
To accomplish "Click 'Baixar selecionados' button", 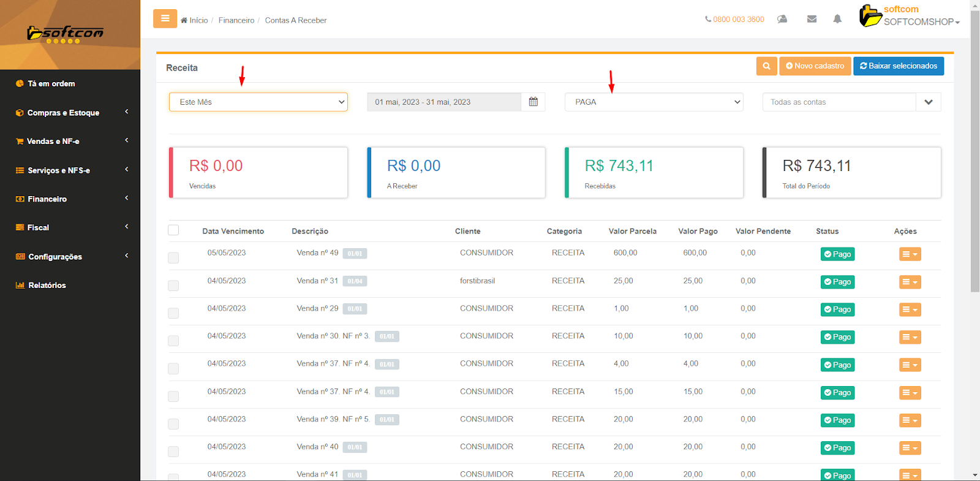I will coord(898,66).
